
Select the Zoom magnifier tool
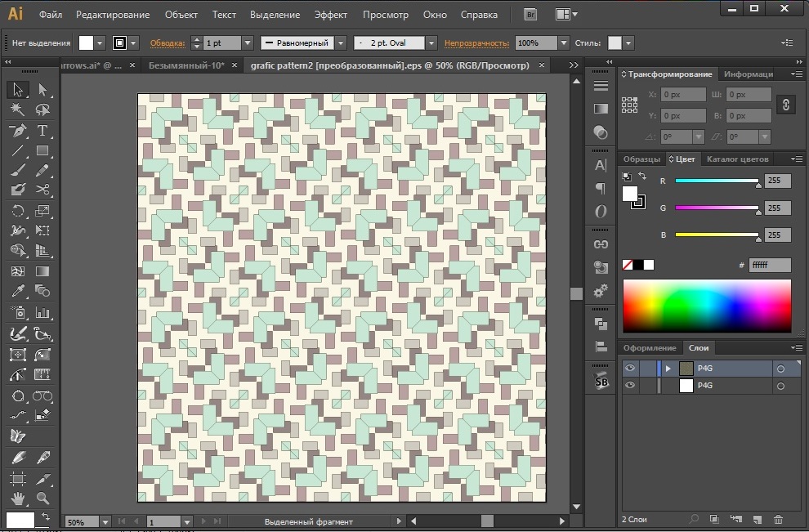point(42,498)
